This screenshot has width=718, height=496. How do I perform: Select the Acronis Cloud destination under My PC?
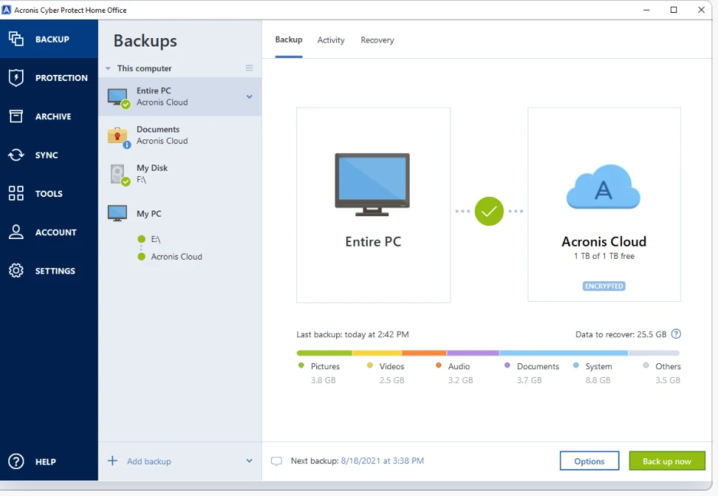170,256
